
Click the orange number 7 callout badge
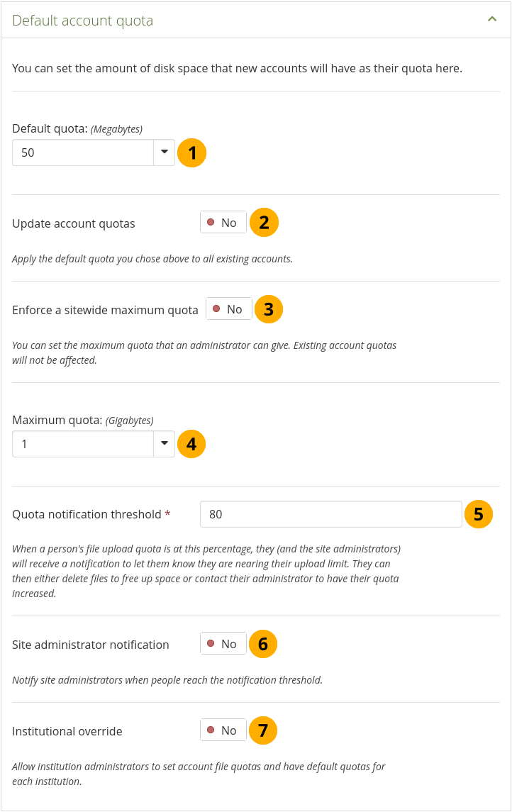(x=262, y=730)
